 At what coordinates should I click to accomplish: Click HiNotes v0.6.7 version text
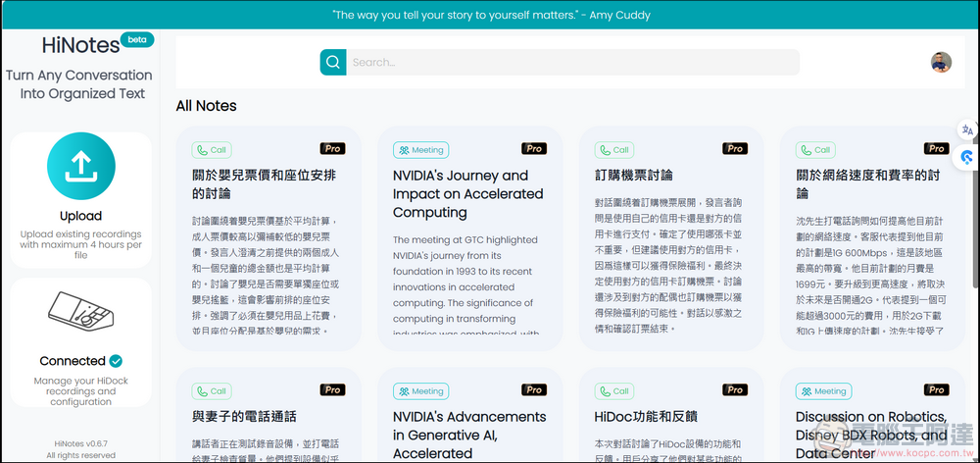[x=80, y=443]
